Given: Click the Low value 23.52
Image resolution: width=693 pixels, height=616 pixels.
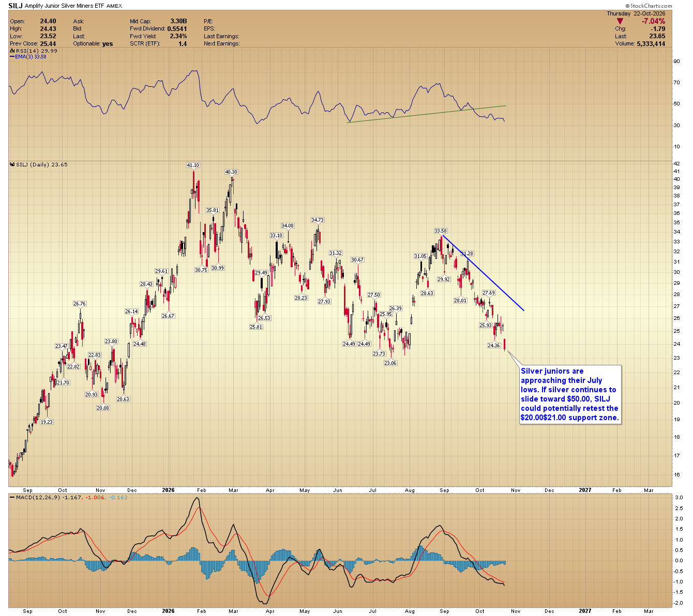Looking at the screenshot, I should pos(48,36).
